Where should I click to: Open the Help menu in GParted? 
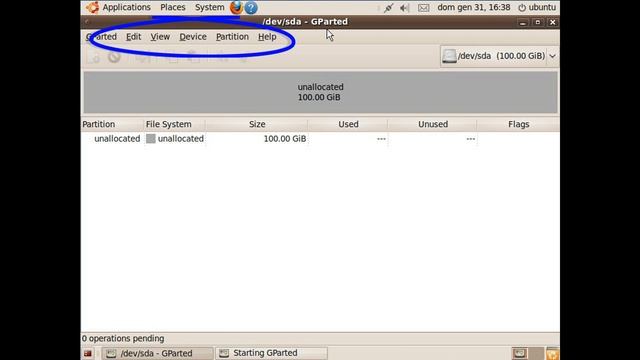tap(267, 37)
